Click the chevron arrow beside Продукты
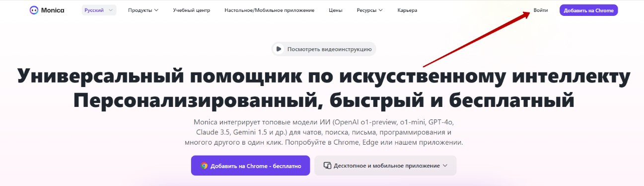The height and width of the screenshot is (186, 644). (156, 10)
